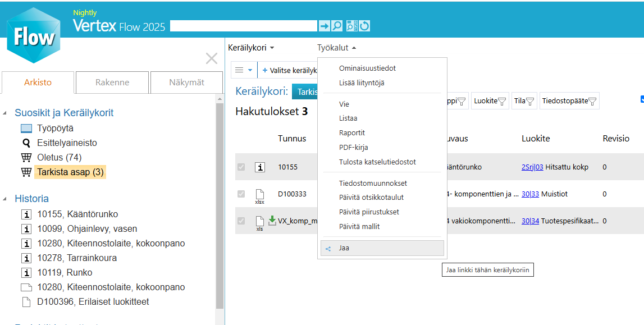Select Päivitä otsikkotaulut menu entry
This screenshot has height=325, width=644.
point(371,198)
